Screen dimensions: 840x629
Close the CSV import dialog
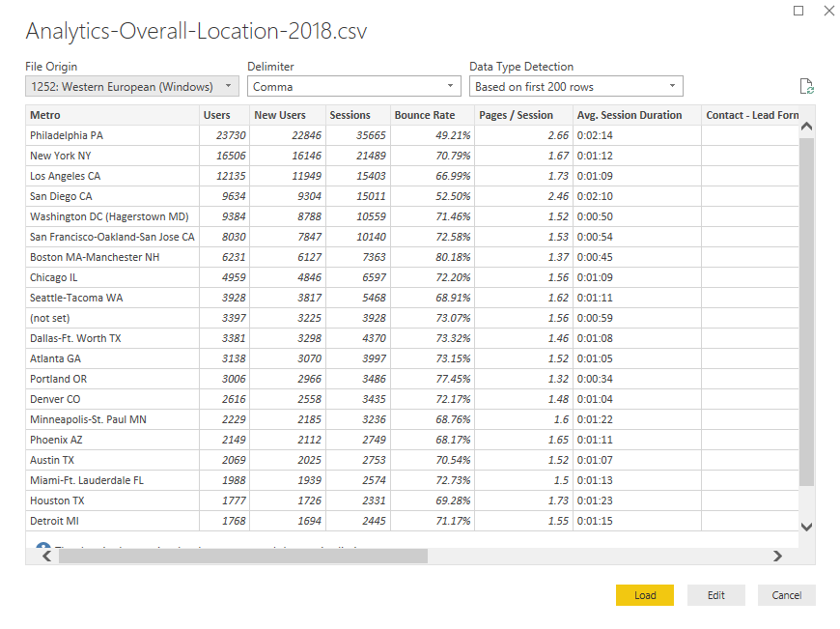point(827,11)
